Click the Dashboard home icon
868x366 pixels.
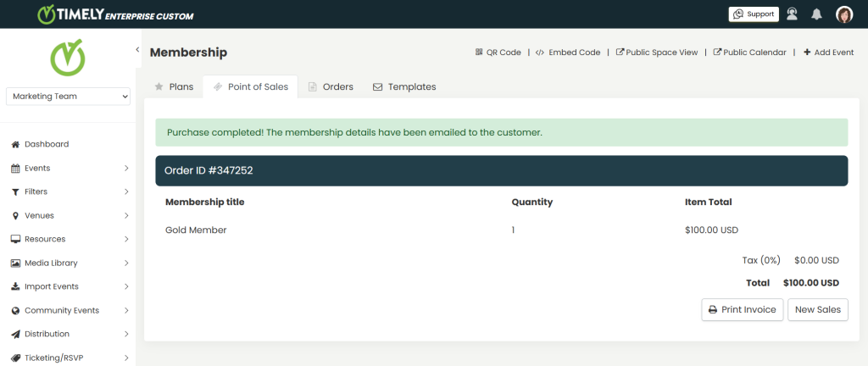coord(15,144)
